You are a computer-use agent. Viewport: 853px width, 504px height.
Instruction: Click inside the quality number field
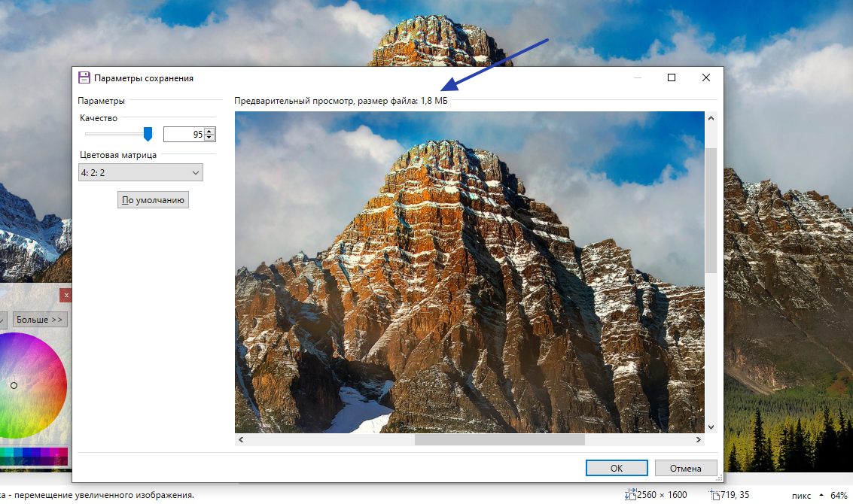click(183, 135)
